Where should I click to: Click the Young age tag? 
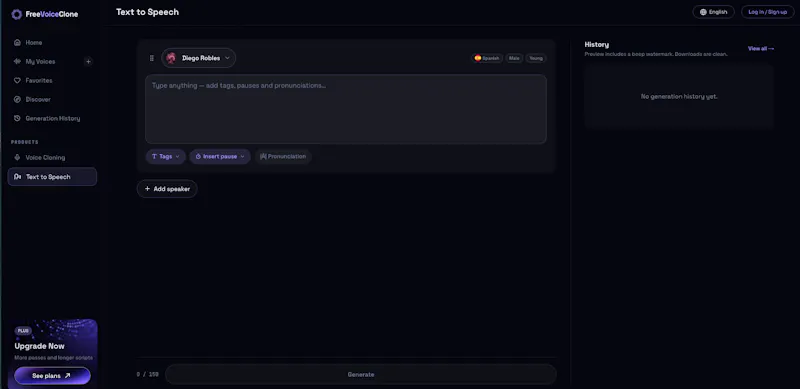click(536, 58)
